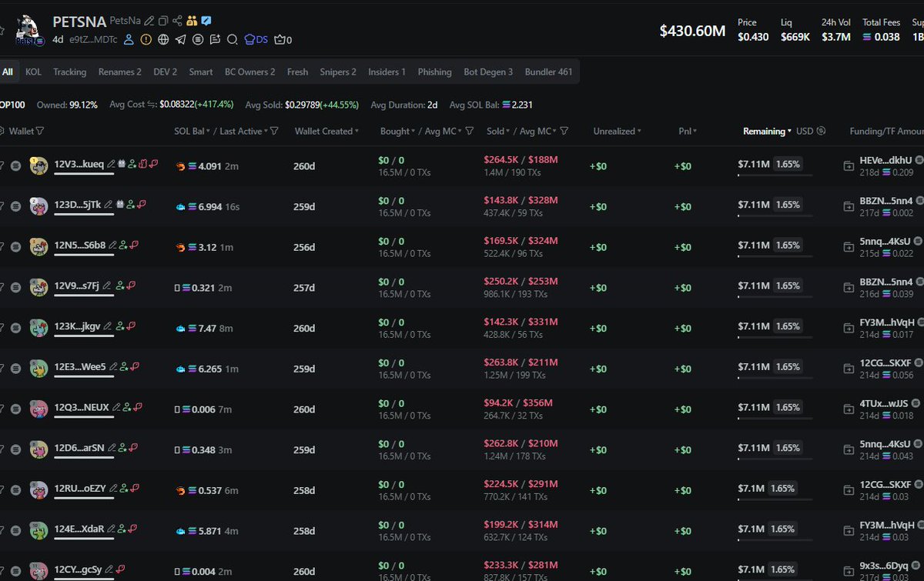Screen dimensions: 924x581
Task: Toggle the Avg Cost swap unit icon
Action: [x=152, y=105]
